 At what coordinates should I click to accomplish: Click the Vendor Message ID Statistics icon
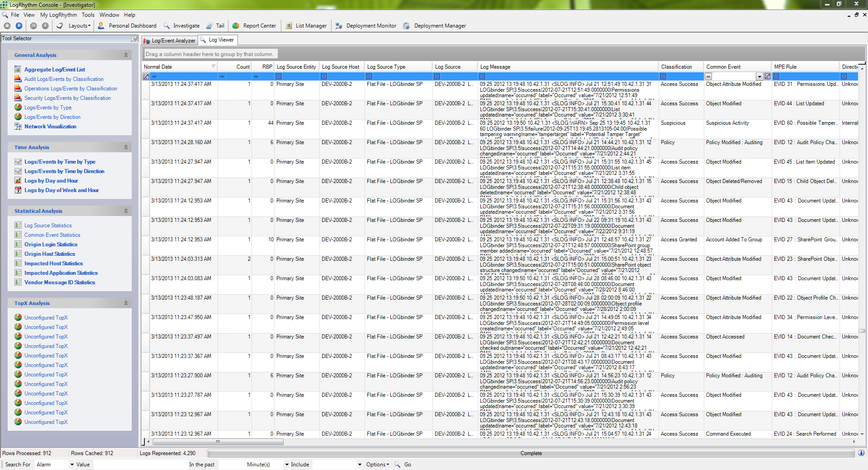(x=18, y=282)
